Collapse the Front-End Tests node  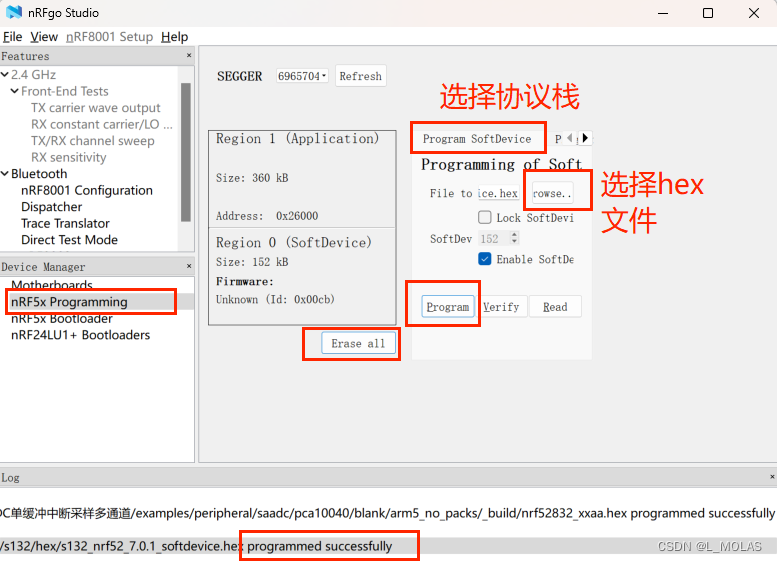click(x=15, y=91)
